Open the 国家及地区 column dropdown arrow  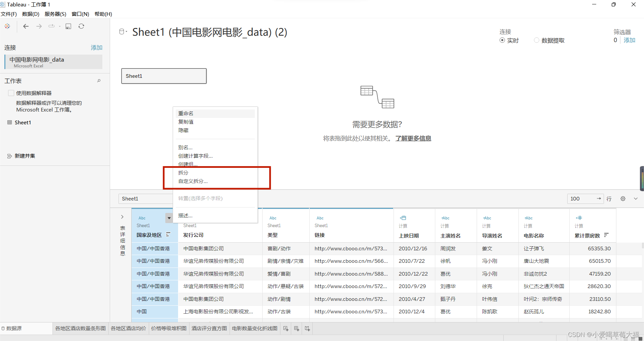point(169,218)
